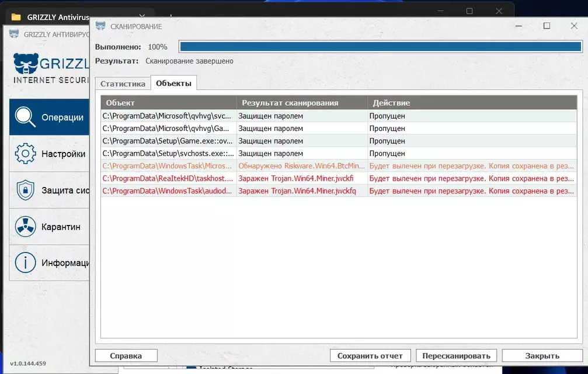Select the C:\ProgramData\Setup\svchosts.exe path cell
Viewport: 588px width, 374px height.
(x=169, y=154)
